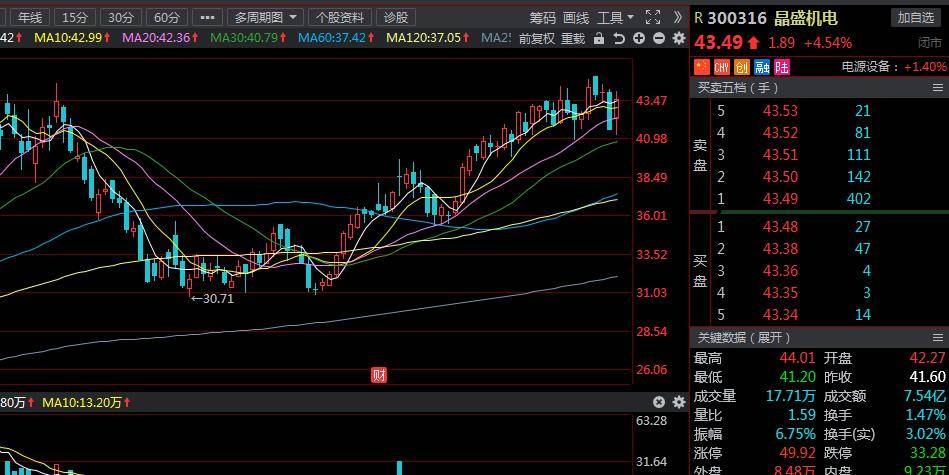The width and height of the screenshot is (949, 475).
Task: Expand more toolbar items via double chevron
Action: click(678, 17)
